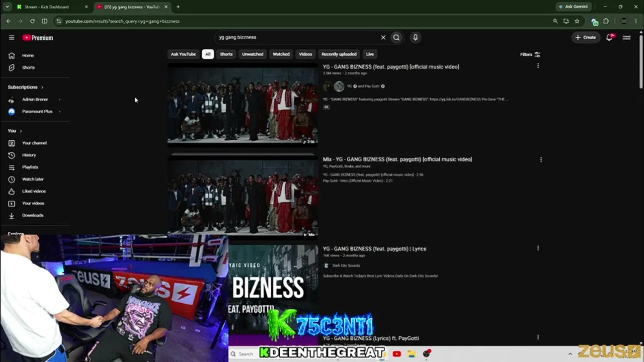This screenshot has height=362, width=644.
Task: Click the YouTube search input field
Action: point(297,37)
